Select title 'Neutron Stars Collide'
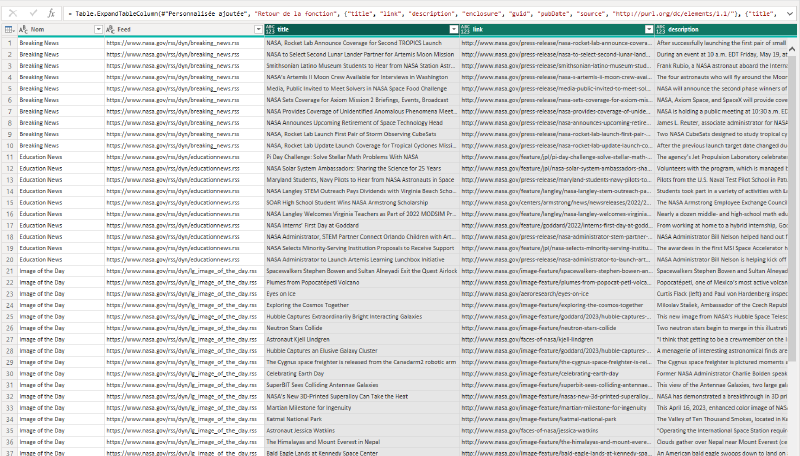The image size is (800, 456). [362, 328]
